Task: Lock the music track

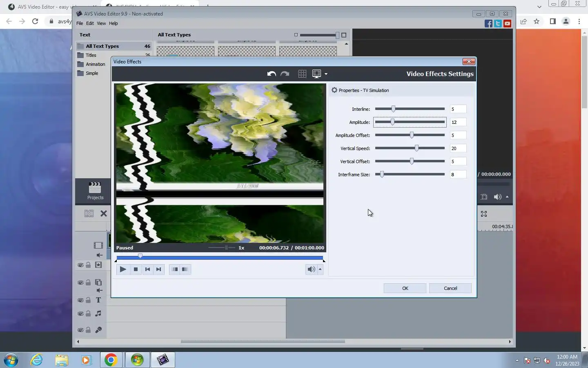Action: click(88, 314)
